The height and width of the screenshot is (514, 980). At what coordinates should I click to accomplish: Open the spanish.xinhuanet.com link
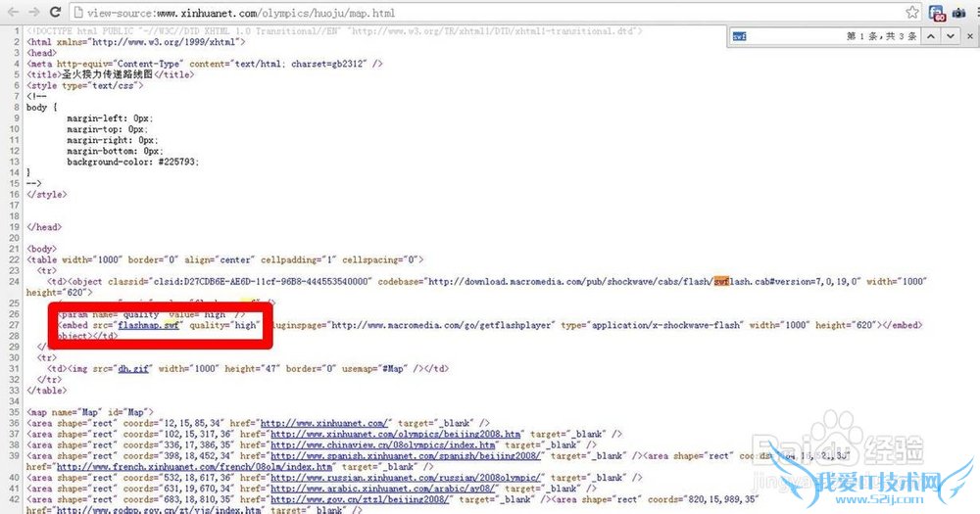[406, 456]
